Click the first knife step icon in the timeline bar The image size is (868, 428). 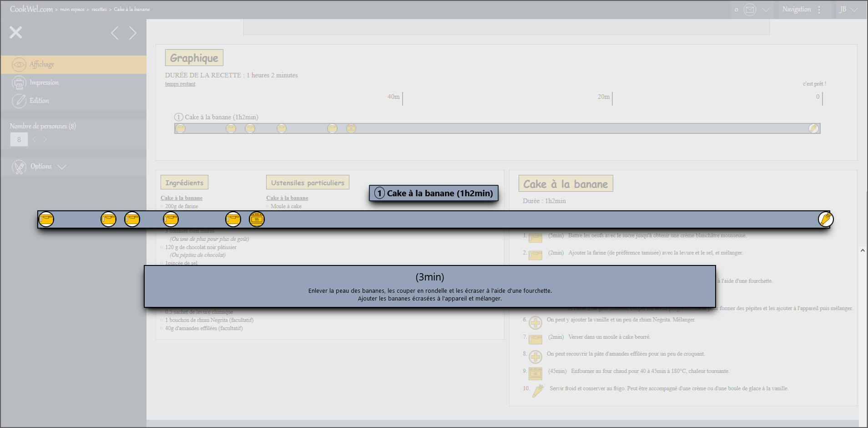pyautogui.click(x=46, y=219)
